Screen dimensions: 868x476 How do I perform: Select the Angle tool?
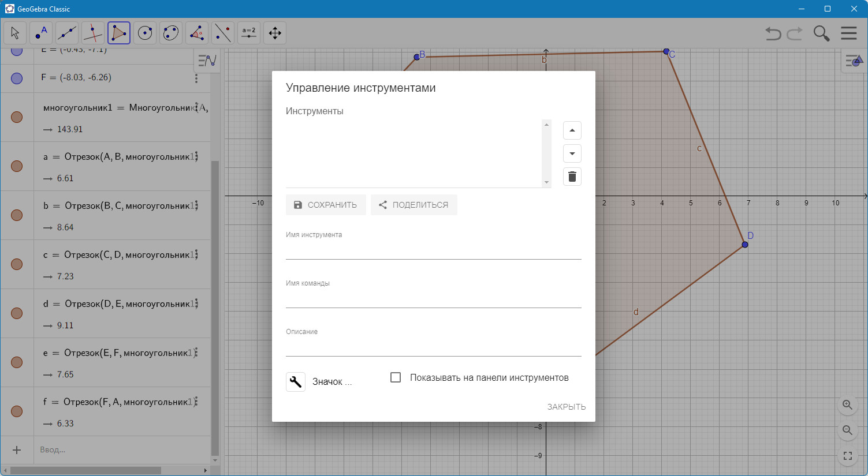tap(197, 33)
